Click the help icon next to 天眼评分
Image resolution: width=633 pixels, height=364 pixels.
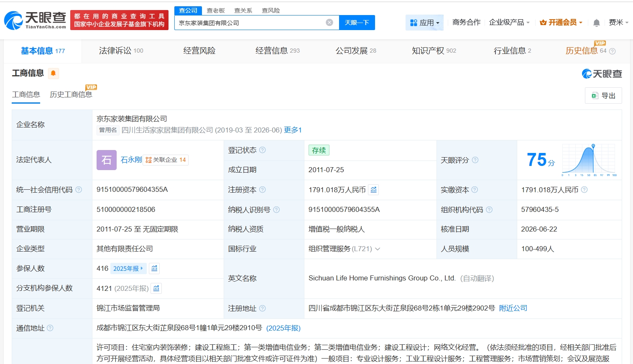pos(475,160)
